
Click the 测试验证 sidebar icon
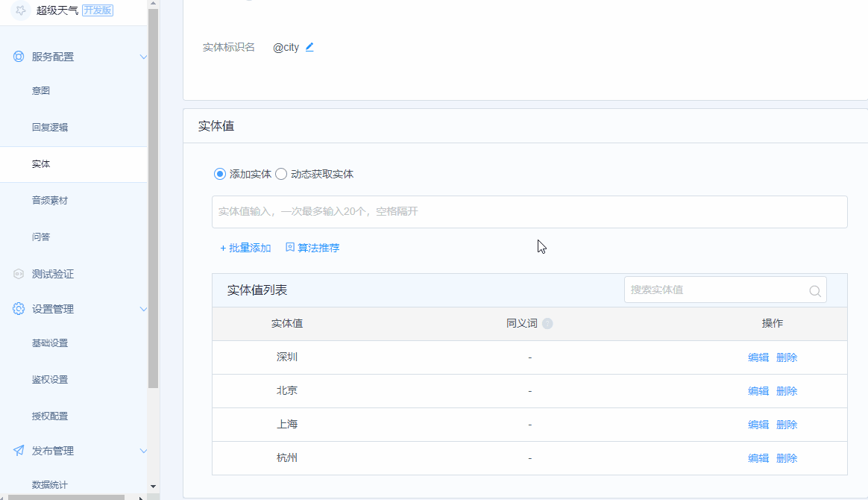point(16,274)
